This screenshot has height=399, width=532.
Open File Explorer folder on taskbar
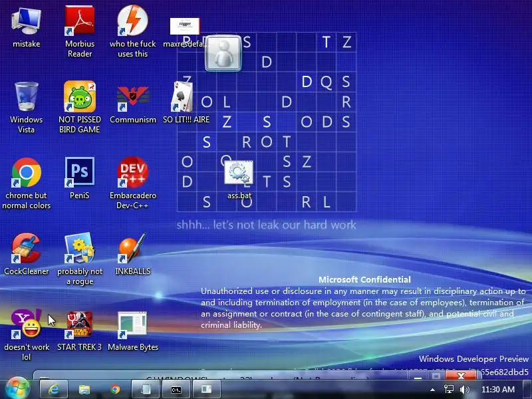point(84,389)
